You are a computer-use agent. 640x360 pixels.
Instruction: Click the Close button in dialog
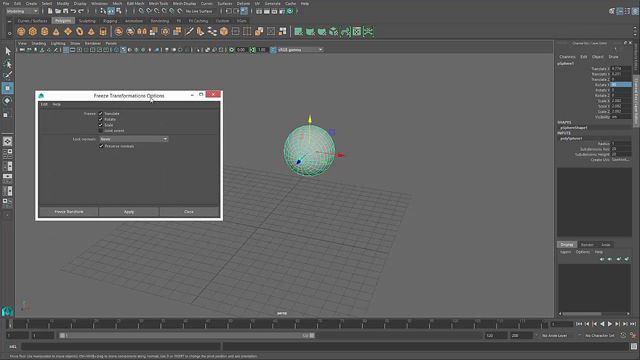[x=189, y=212]
